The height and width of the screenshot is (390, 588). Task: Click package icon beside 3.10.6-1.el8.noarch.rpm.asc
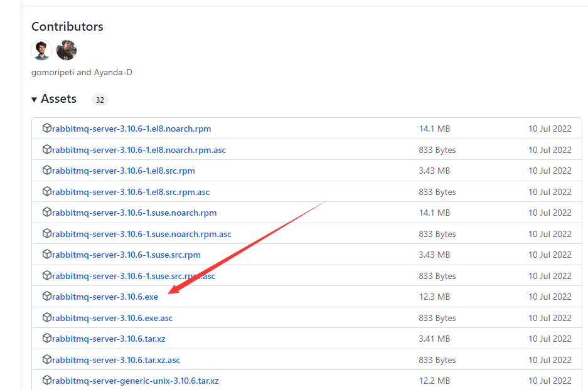tap(47, 149)
